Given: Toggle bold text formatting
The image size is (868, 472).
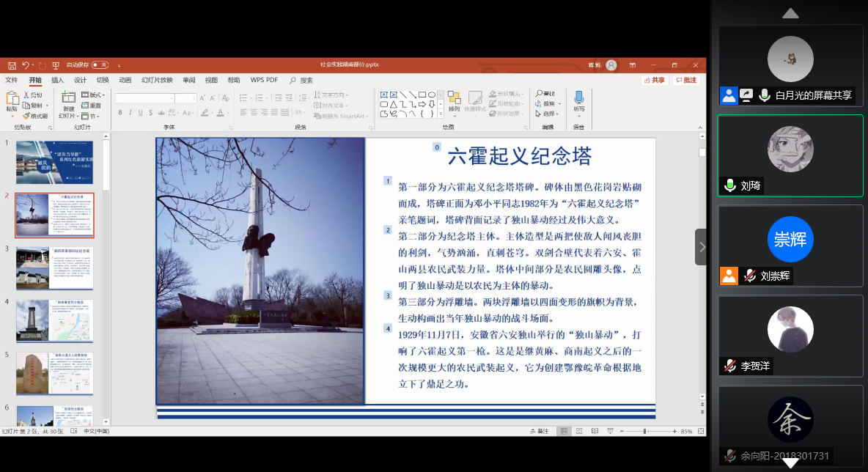Looking at the screenshot, I should [120, 113].
